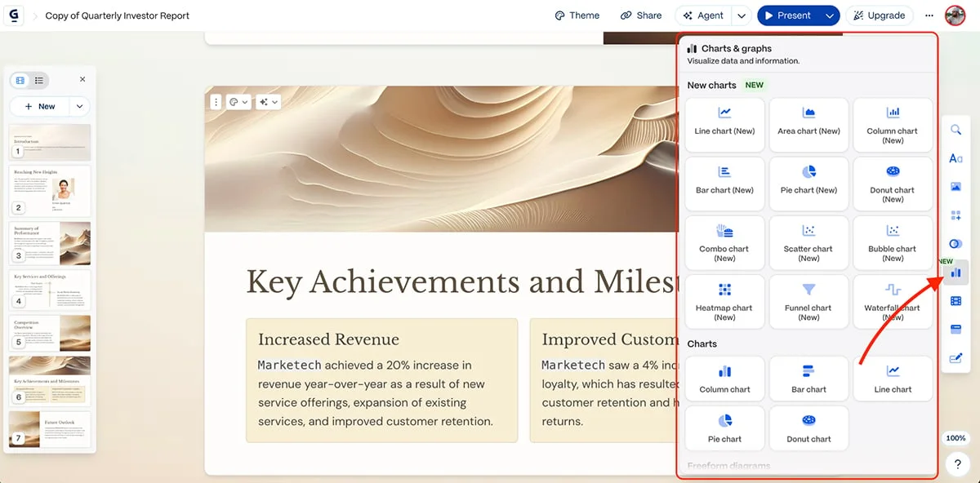980x483 pixels.
Task: Add a card with the New button
Action: point(40,106)
